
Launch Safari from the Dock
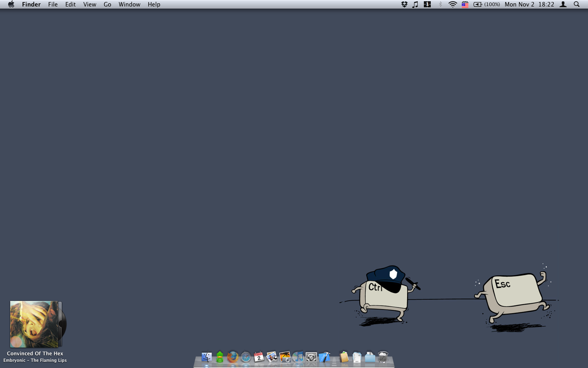click(x=246, y=357)
